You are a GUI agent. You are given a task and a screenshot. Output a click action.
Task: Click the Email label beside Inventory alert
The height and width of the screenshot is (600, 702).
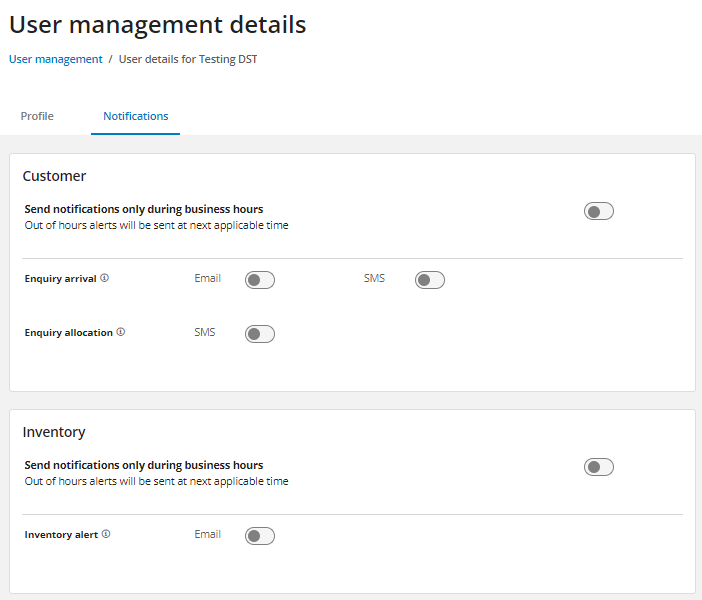click(207, 534)
